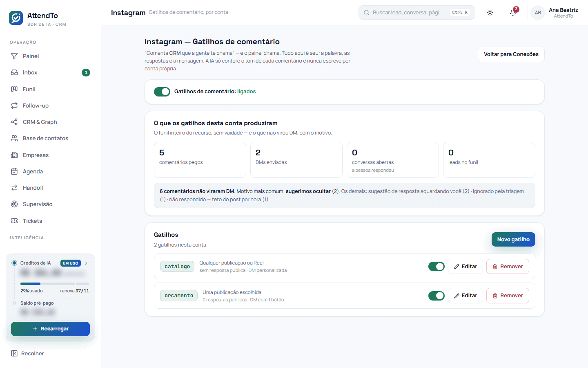
Task: Click the Supervisão target icon
Action: [x=14, y=204]
